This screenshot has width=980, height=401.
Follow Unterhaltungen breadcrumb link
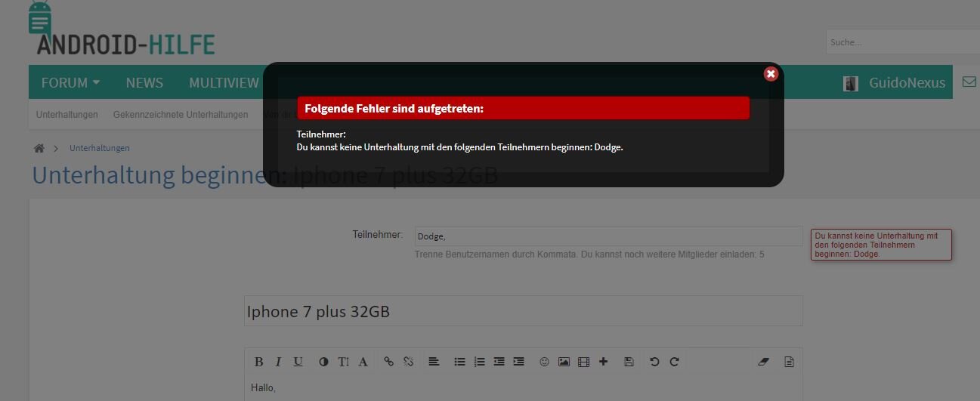coord(100,148)
